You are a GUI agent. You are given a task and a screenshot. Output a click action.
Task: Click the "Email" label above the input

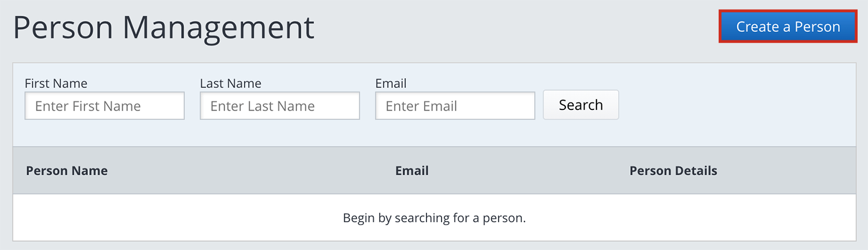point(391,83)
